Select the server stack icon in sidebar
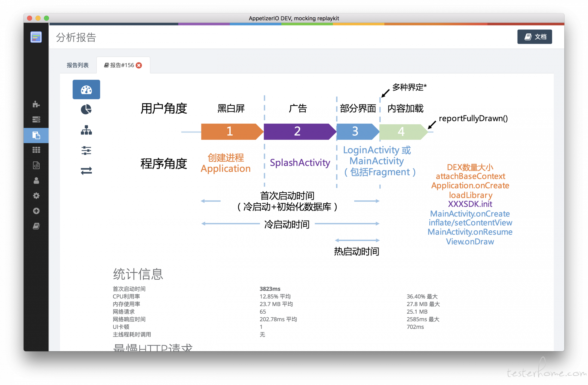Screen dimensions: 588x385 click(36, 119)
